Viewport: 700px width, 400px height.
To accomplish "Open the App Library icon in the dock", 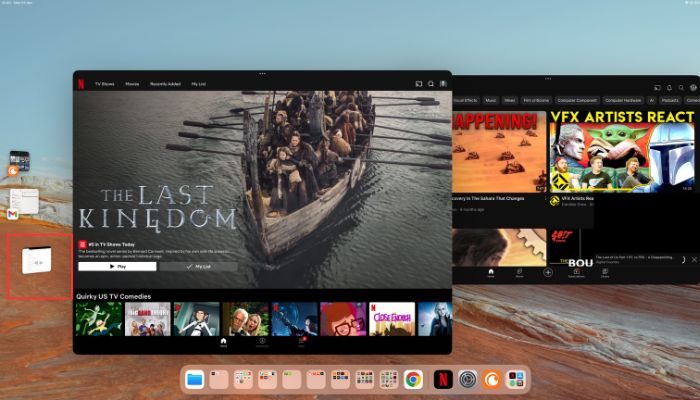I will [516, 379].
